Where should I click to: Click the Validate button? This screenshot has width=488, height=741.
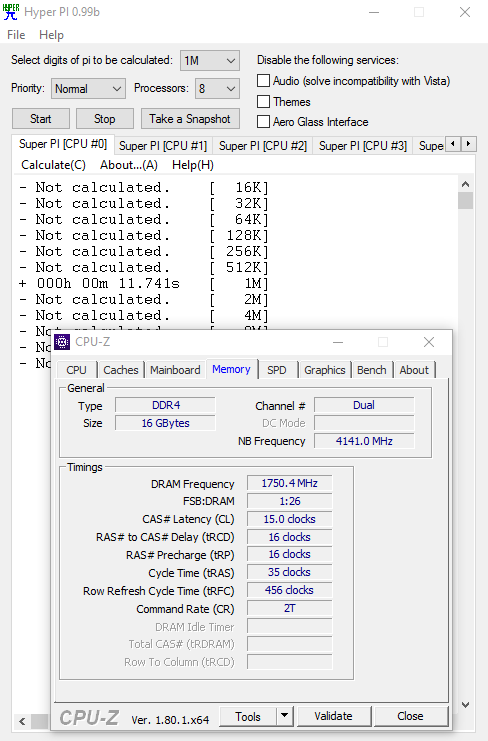(x=334, y=716)
